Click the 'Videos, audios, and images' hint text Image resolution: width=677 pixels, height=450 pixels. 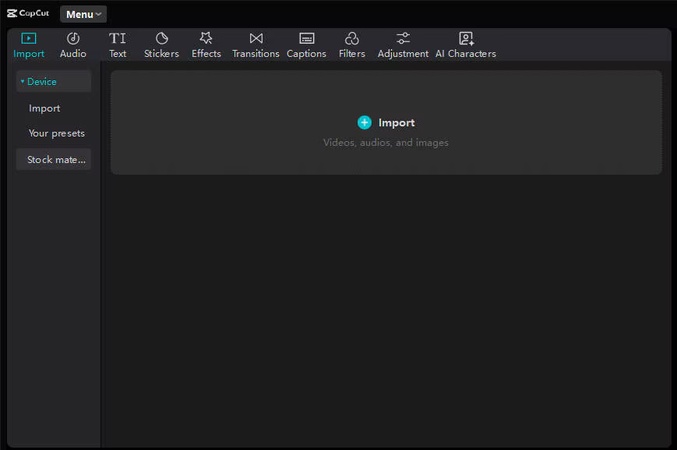(386, 143)
